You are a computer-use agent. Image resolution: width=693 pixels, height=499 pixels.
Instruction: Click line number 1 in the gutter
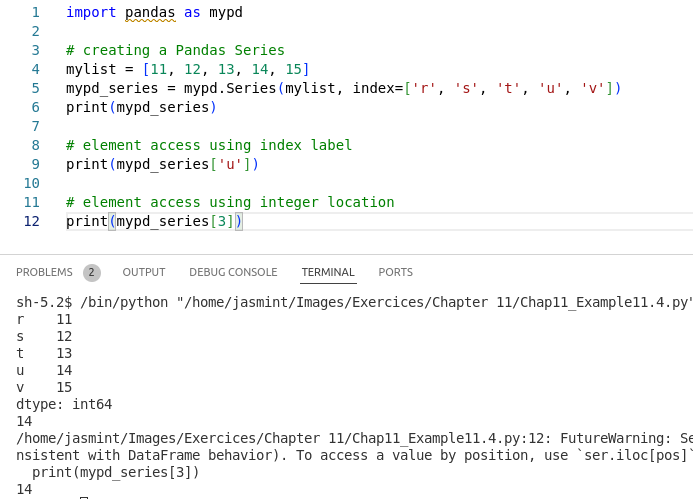tap(36, 12)
